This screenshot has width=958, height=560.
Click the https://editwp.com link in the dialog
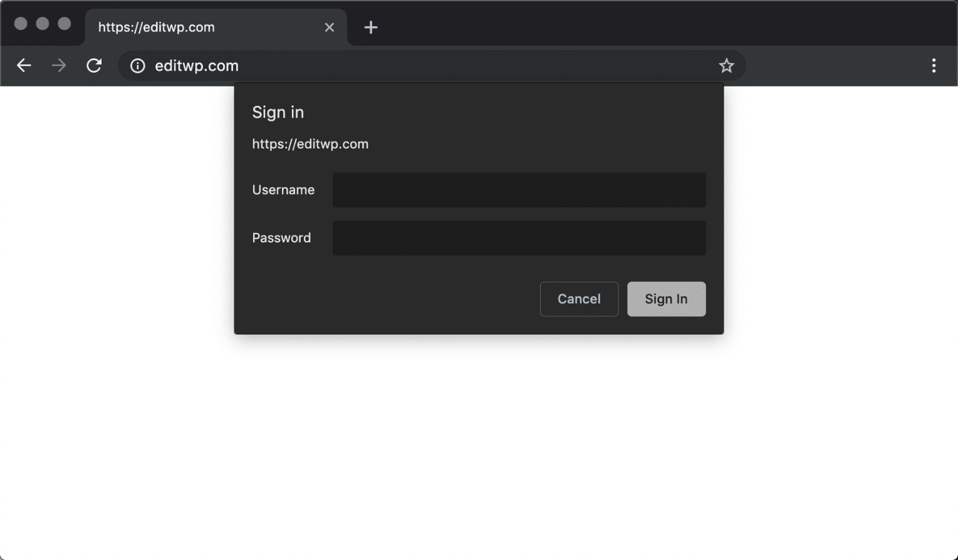pyautogui.click(x=310, y=143)
